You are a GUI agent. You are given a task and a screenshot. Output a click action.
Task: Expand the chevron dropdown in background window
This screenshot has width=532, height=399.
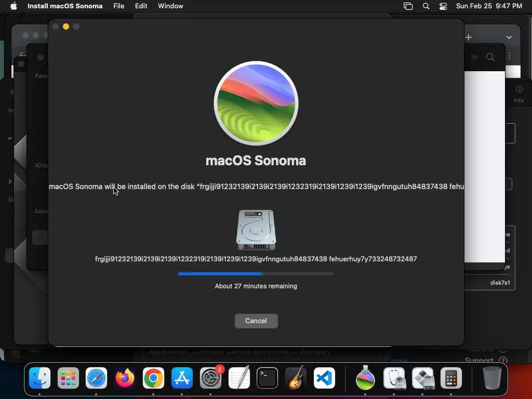tap(509, 37)
